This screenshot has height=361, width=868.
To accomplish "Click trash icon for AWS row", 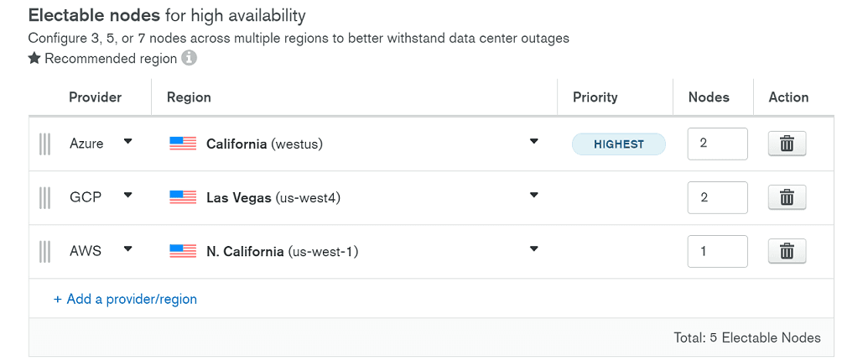I will point(787,251).
